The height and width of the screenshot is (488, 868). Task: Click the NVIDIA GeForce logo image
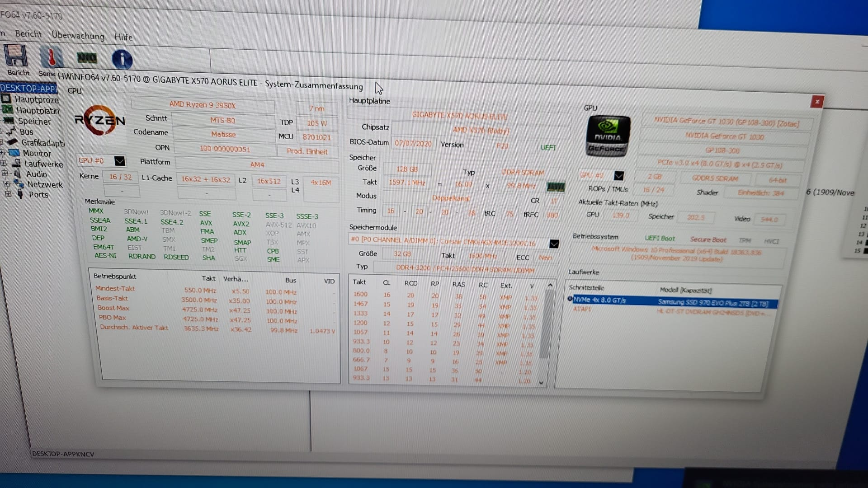click(608, 136)
